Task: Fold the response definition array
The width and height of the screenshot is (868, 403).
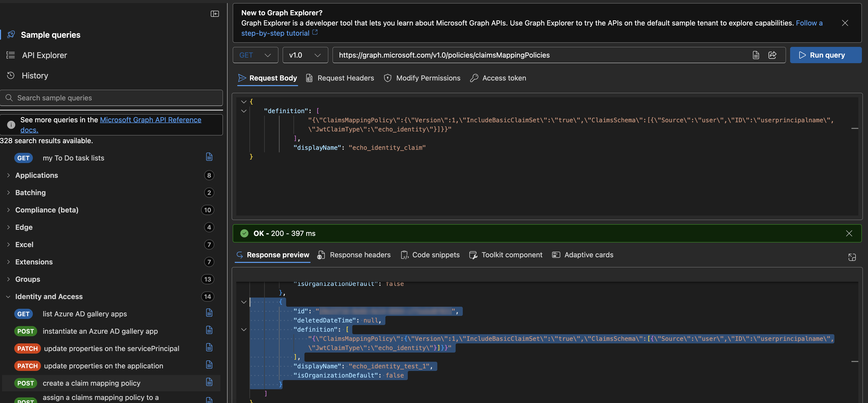Action: point(244,330)
